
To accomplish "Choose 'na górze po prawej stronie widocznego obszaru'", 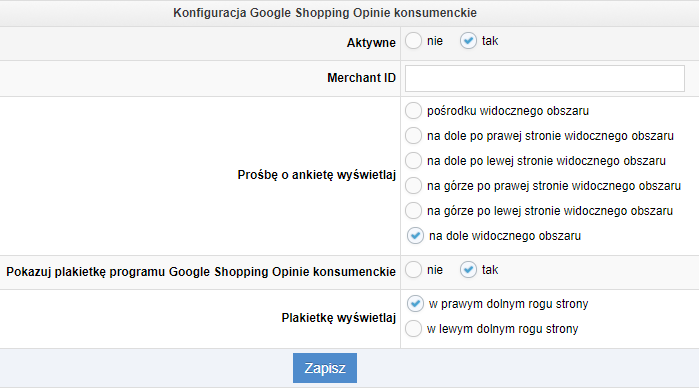I will [413, 186].
